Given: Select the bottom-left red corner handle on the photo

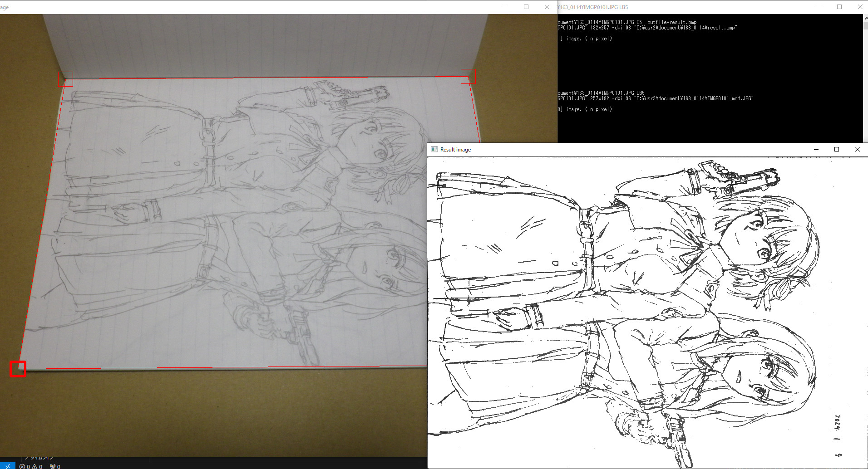Looking at the screenshot, I should point(18,369).
